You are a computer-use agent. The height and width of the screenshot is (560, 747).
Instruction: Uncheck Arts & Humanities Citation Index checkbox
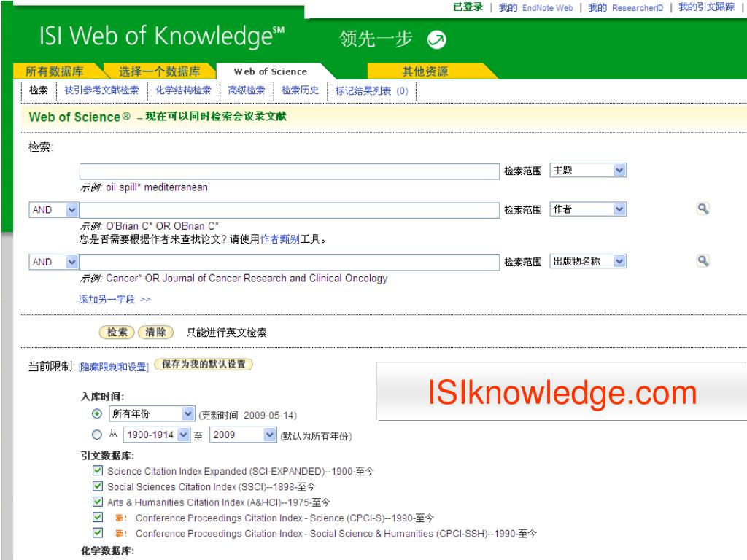click(98, 502)
